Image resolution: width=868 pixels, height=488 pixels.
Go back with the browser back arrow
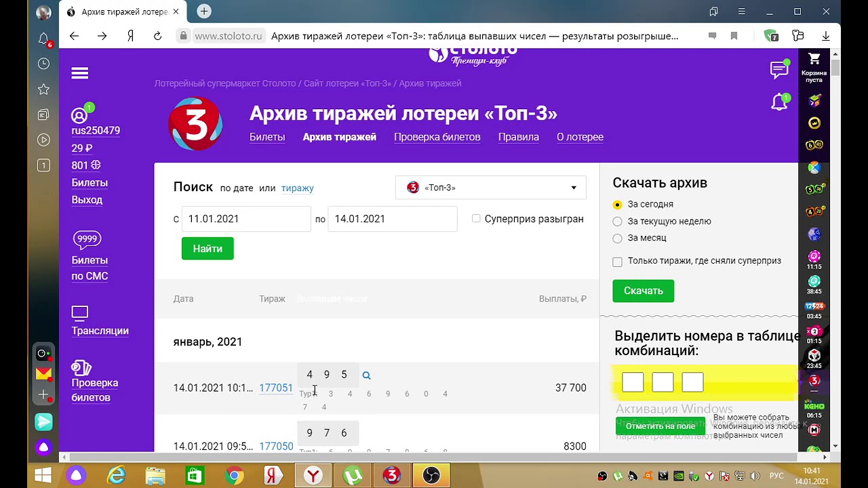click(74, 36)
